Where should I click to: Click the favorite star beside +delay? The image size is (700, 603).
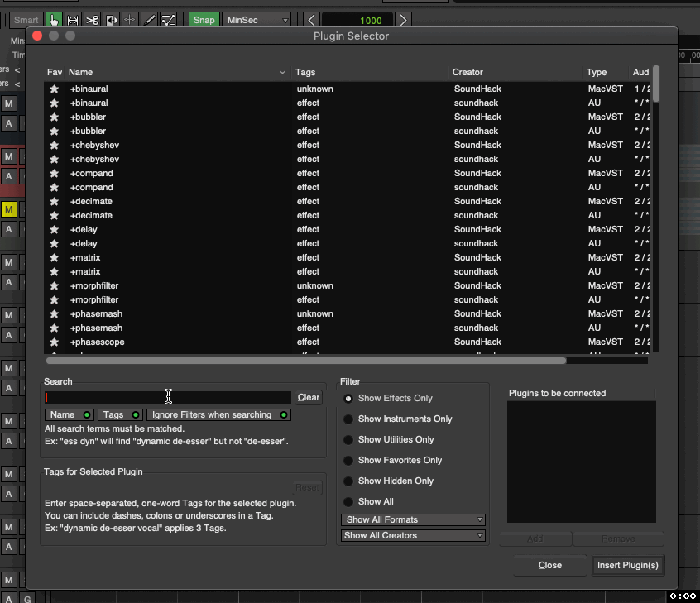tap(54, 229)
